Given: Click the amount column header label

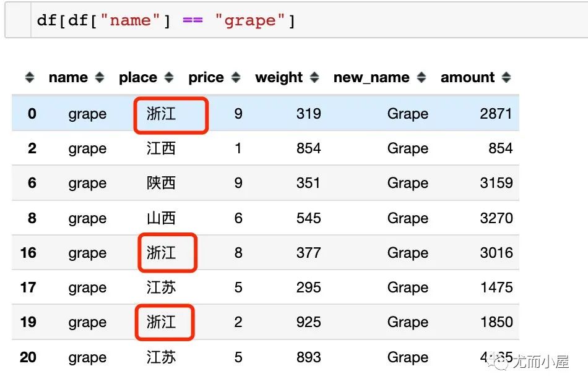Looking at the screenshot, I should coord(468,77).
